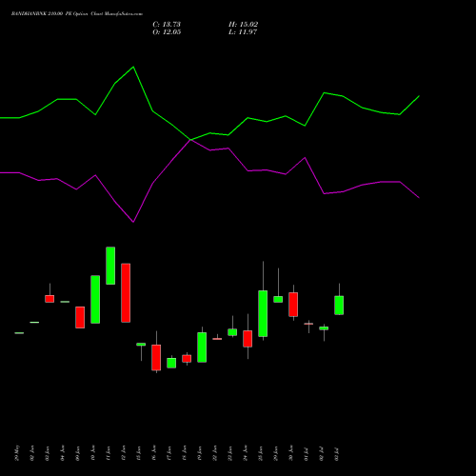Screen dimensions: 476x476
Task: Select the green candle for 10 Jun
Action: click(x=95, y=300)
